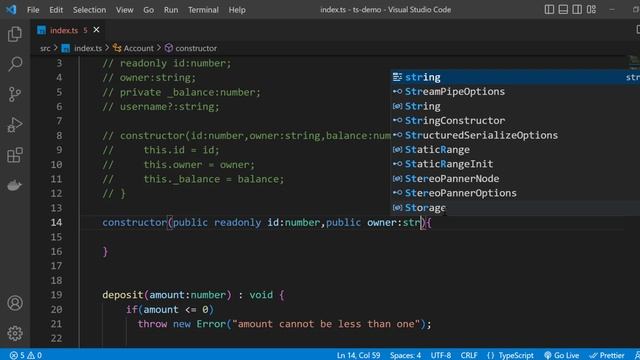Open the Terminal menu
The image size is (640, 360).
203,10
